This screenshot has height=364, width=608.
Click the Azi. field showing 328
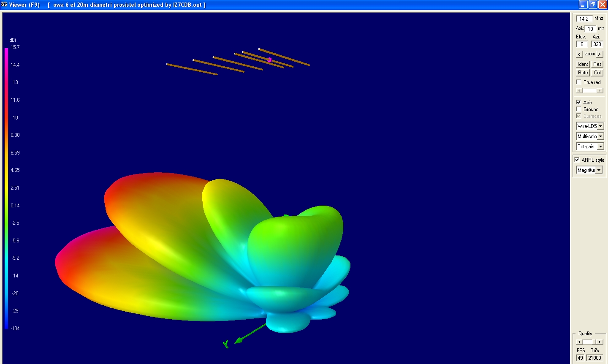[x=597, y=44]
